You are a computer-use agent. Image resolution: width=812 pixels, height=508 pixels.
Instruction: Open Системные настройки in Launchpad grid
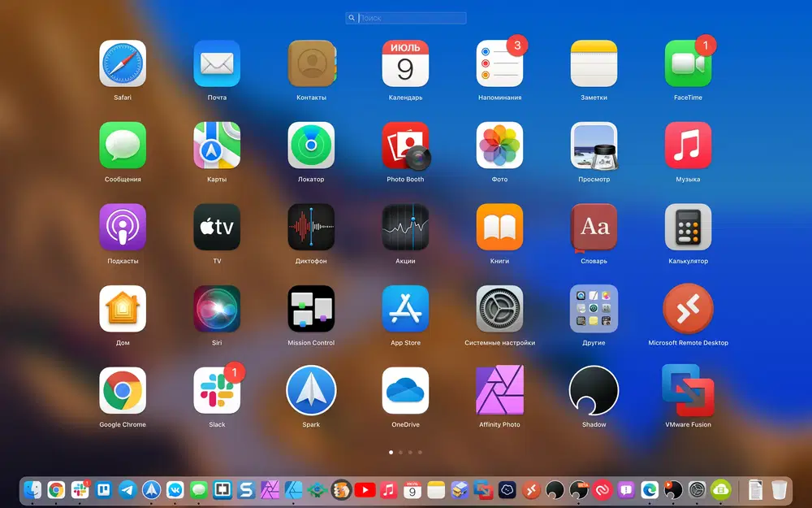499,310
